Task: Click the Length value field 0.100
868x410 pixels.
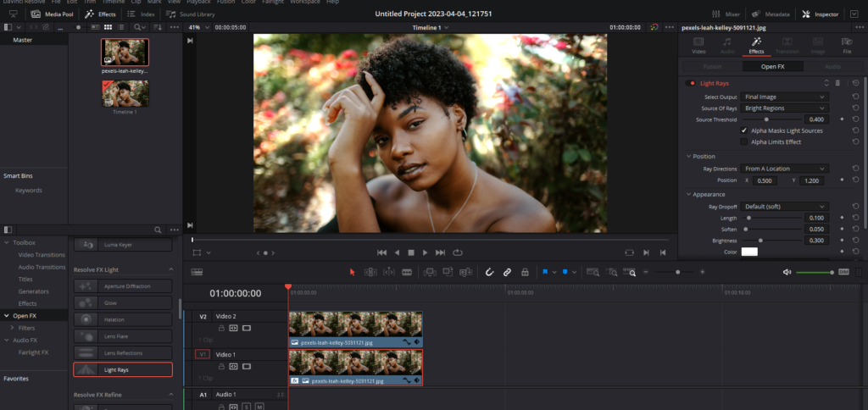Action: point(816,218)
